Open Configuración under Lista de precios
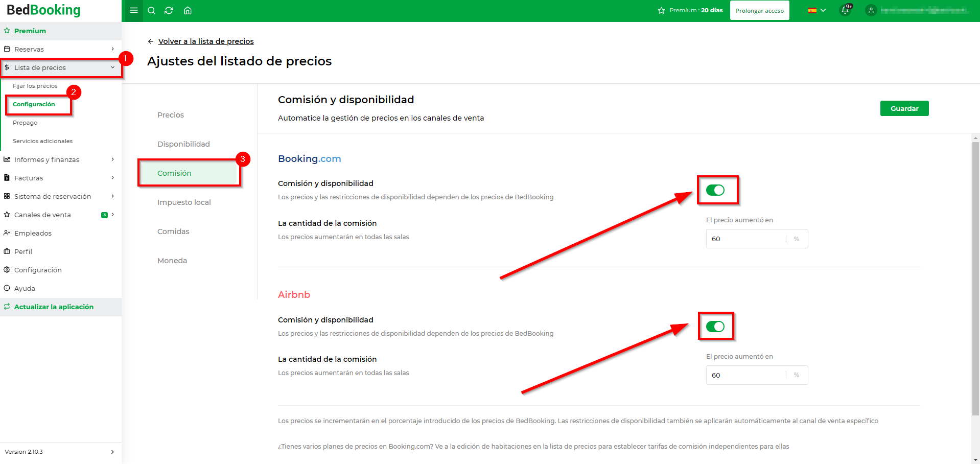 pyautogui.click(x=34, y=104)
